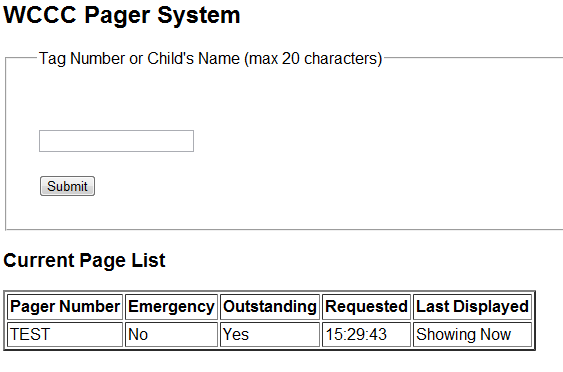Click the tag number text input field

click(116, 141)
